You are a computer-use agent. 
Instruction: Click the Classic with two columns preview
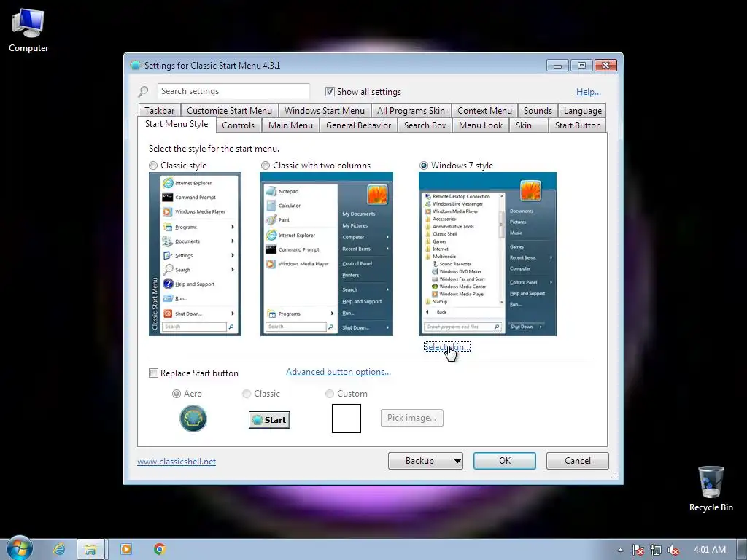[326, 254]
